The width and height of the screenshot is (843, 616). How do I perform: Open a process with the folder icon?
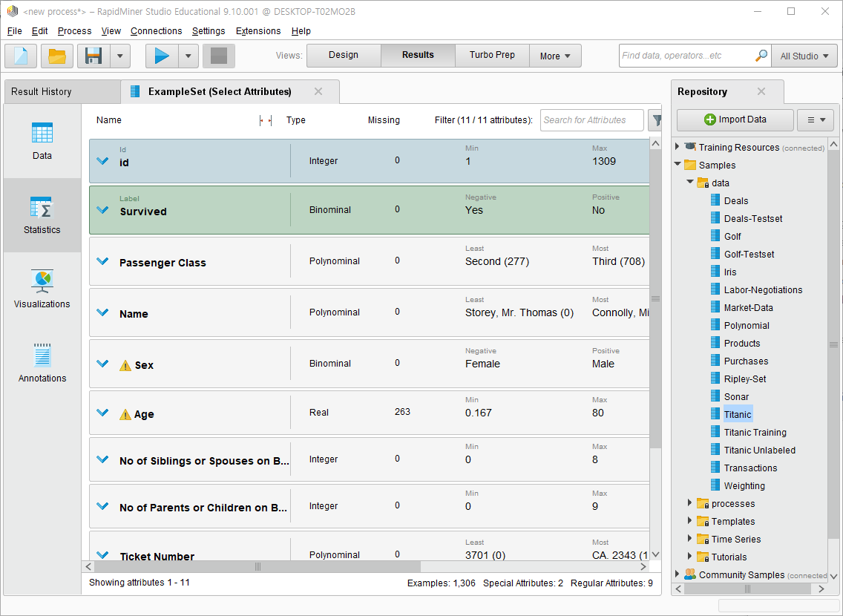pyautogui.click(x=57, y=56)
